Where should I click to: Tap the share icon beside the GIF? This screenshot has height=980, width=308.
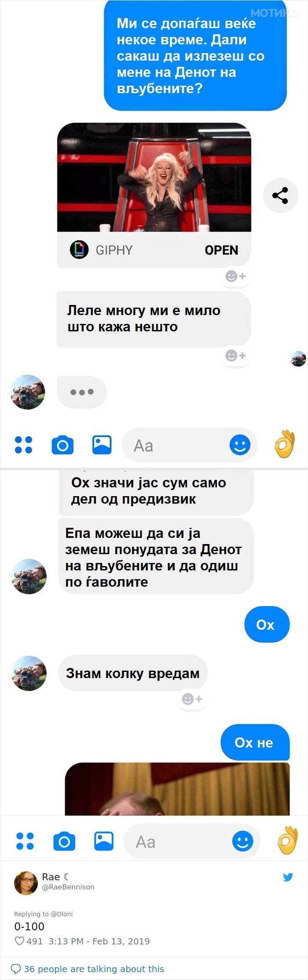click(280, 195)
